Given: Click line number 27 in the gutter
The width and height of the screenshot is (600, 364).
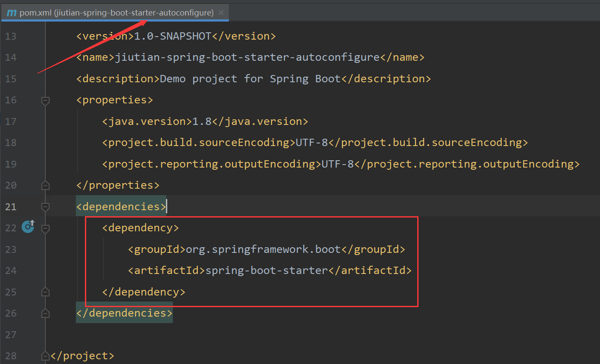Looking at the screenshot, I should coord(11,335).
